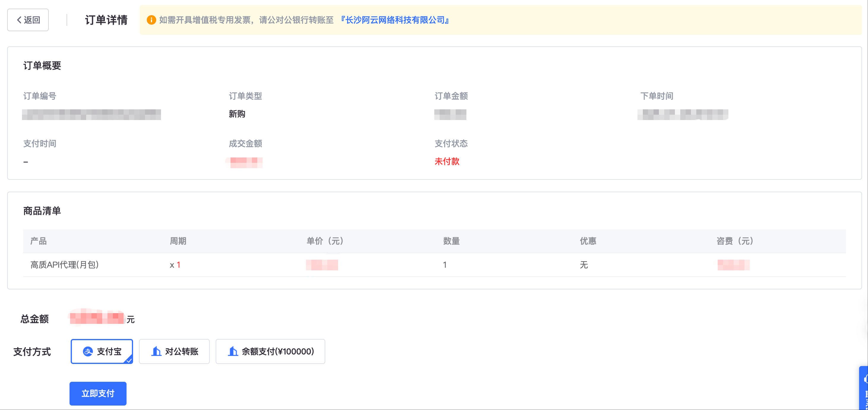Click the 未付款 payment status text
Image resolution: width=868 pixels, height=410 pixels.
pyautogui.click(x=447, y=161)
